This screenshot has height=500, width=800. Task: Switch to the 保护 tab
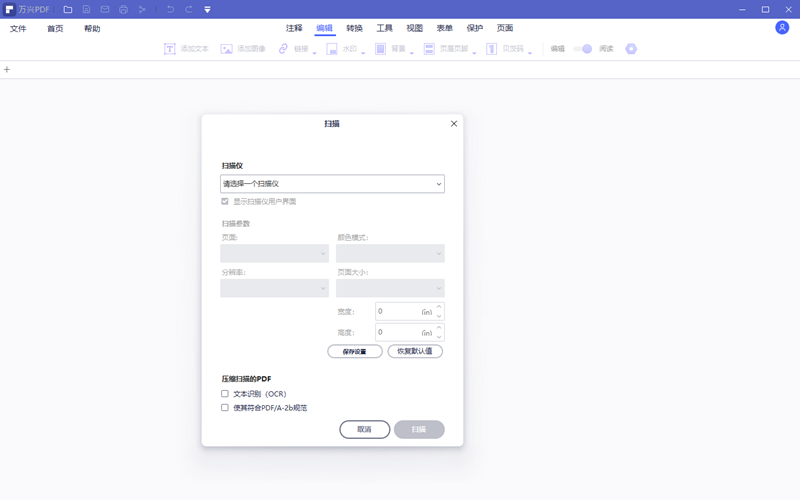tap(475, 28)
